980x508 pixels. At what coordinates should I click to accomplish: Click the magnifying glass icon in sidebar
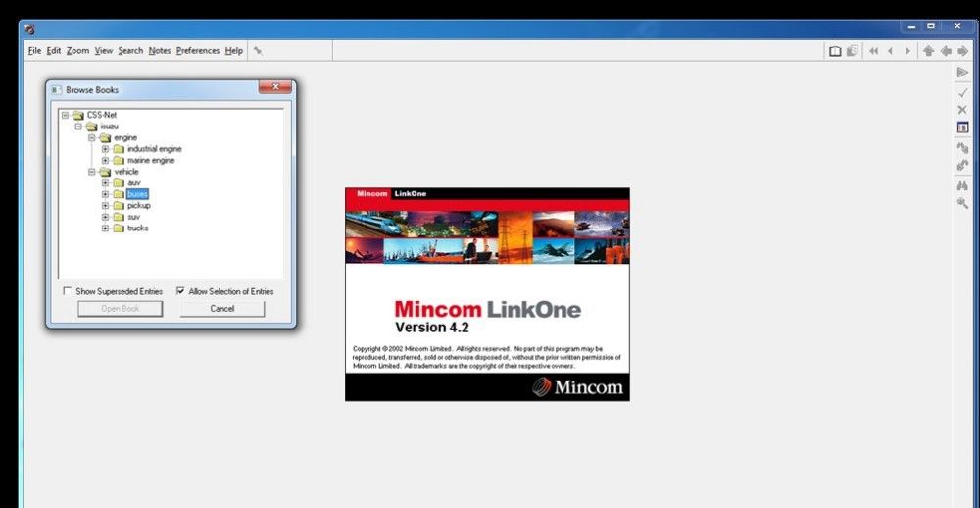coord(962,203)
